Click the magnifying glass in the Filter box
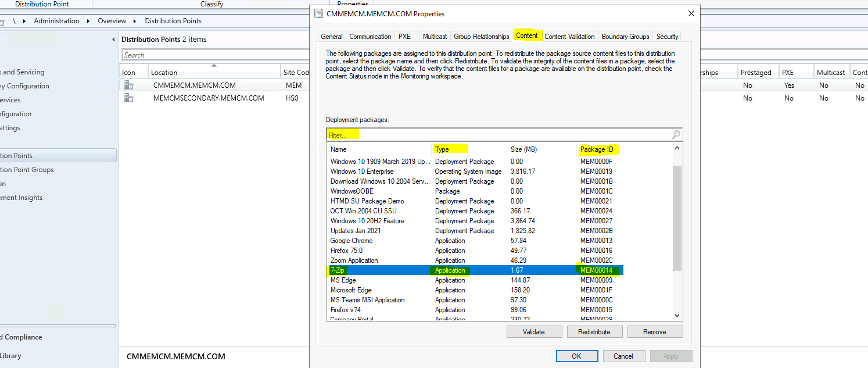 [676, 134]
